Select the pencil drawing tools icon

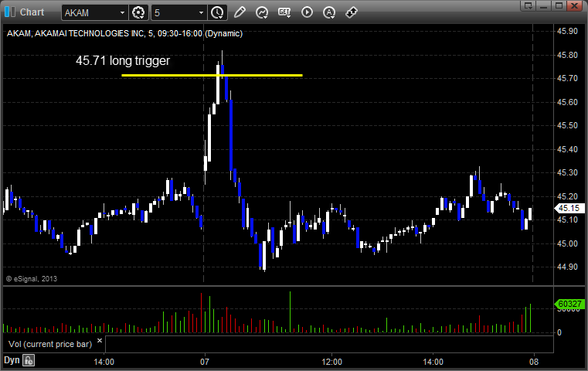(x=240, y=12)
